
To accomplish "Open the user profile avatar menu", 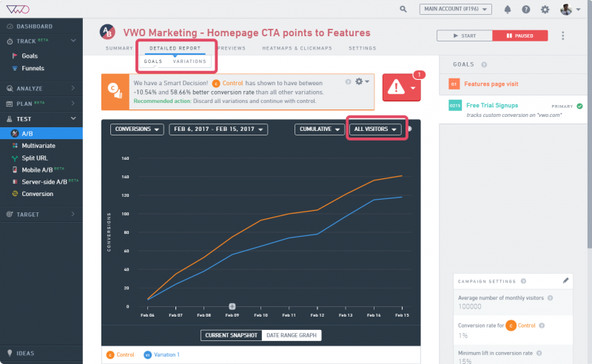I will point(570,10).
